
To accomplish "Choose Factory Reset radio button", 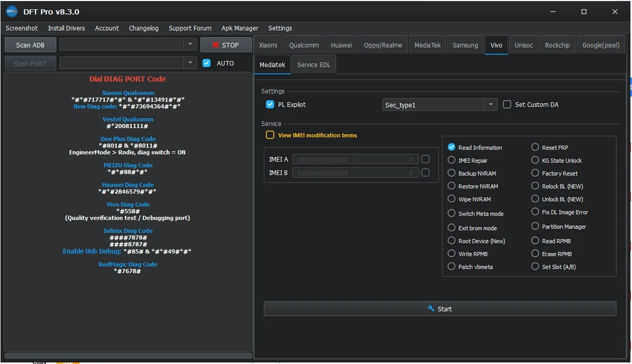I will [x=535, y=173].
